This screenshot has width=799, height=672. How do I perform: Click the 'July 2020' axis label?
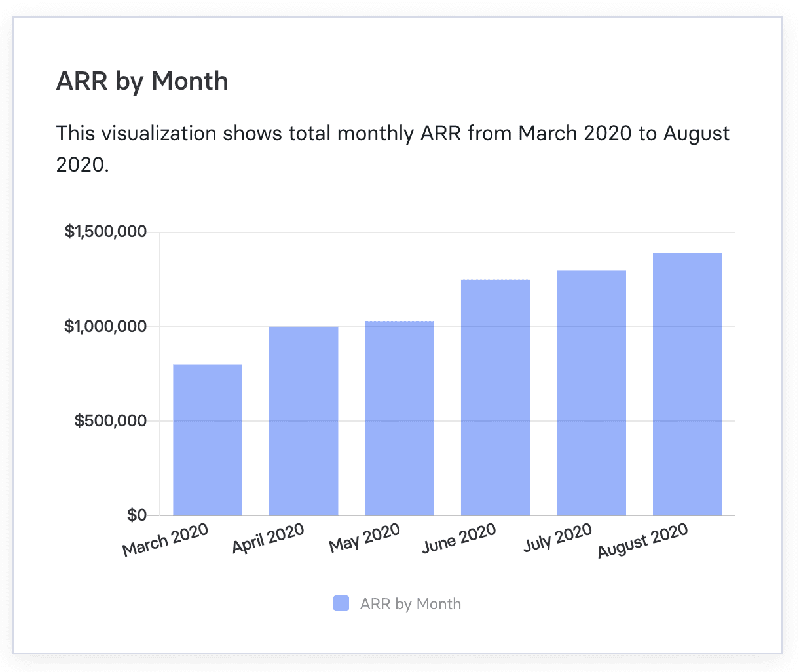click(558, 538)
